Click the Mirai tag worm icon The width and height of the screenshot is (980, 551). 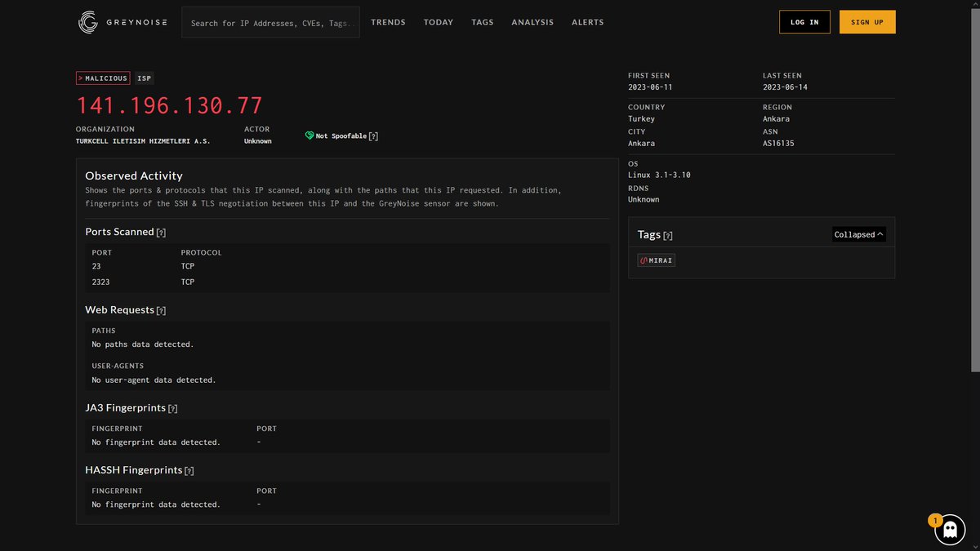[644, 260]
